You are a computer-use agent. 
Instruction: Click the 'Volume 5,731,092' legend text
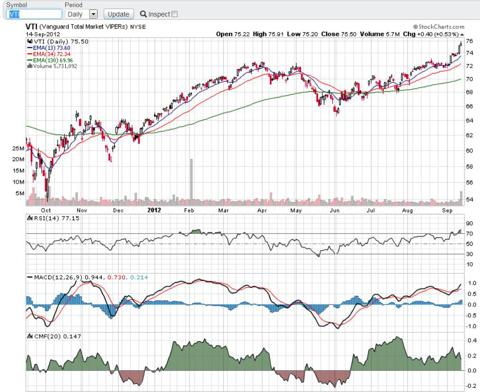(55, 66)
